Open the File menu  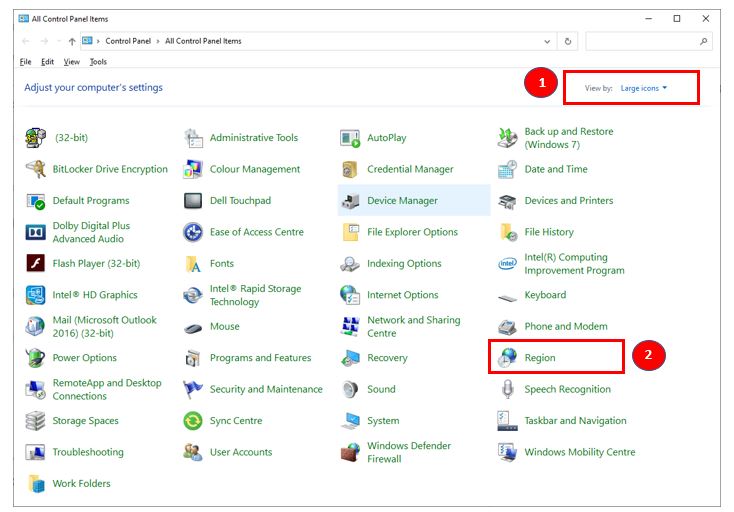click(x=26, y=62)
